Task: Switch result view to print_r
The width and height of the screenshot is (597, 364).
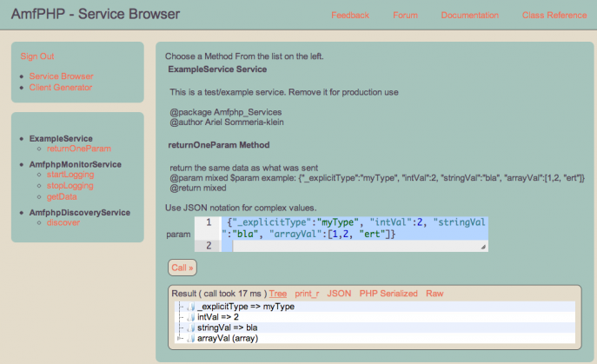Action: [x=307, y=294]
